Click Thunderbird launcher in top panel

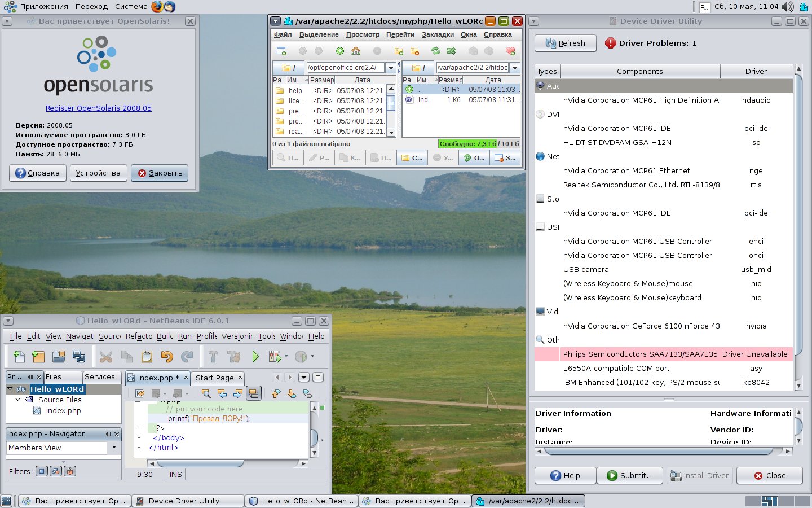click(x=169, y=7)
